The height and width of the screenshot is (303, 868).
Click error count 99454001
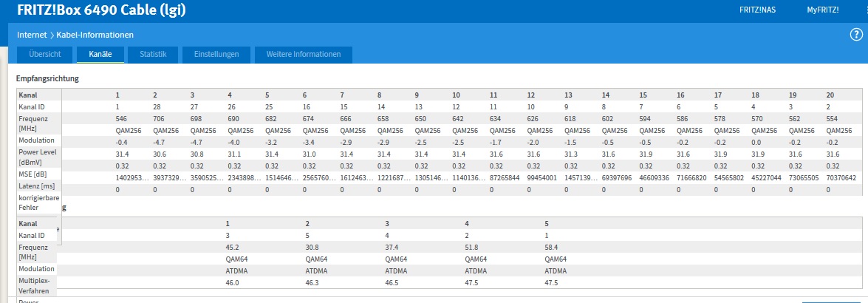(542, 178)
